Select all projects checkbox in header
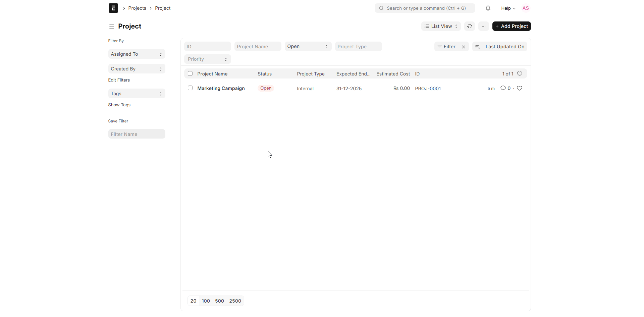Screen dimensions: 644x317 coord(190,73)
